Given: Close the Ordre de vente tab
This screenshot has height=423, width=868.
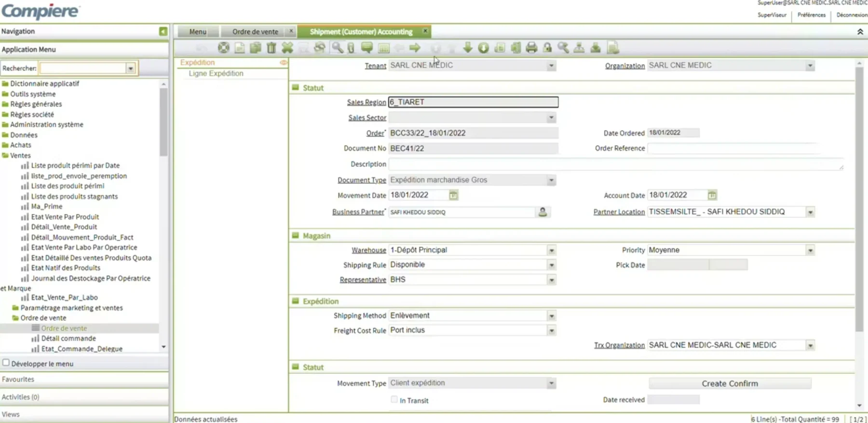Looking at the screenshot, I should point(291,31).
